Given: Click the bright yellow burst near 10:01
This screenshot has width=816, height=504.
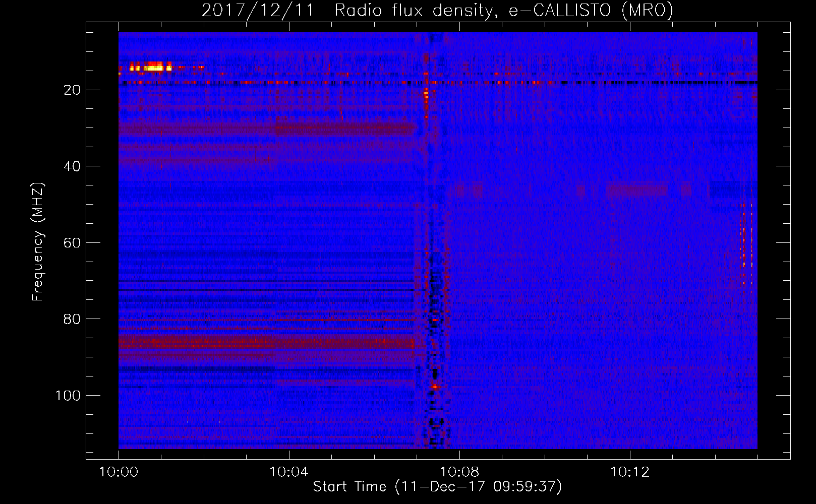Looking at the screenshot, I should point(150,66).
